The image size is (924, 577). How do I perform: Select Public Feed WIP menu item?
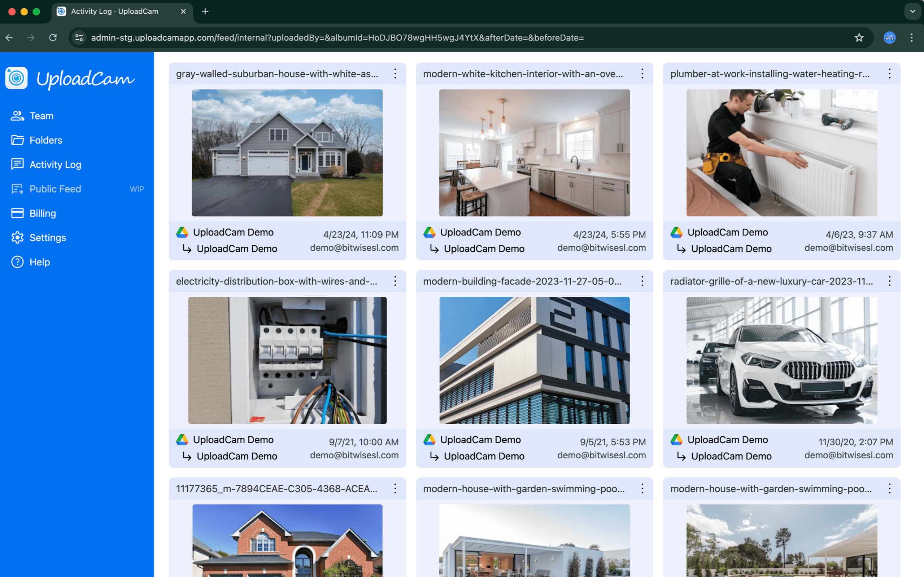(x=55, y=189)
